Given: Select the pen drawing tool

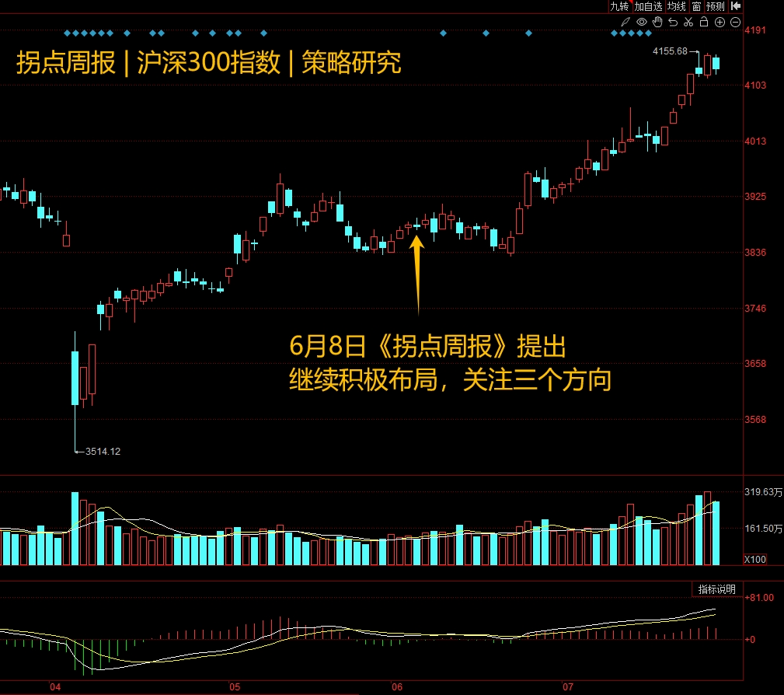Looking at the screenshot, I should click(625, 22).
